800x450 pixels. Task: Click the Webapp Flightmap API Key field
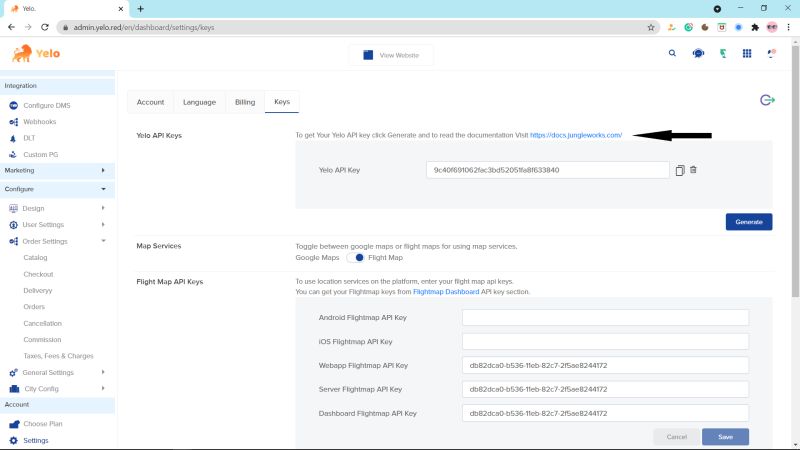(606, 365)
